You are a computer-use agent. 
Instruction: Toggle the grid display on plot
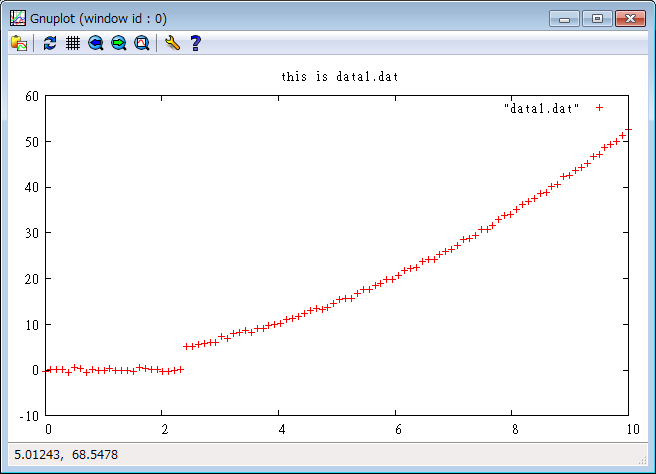(73, 43)
